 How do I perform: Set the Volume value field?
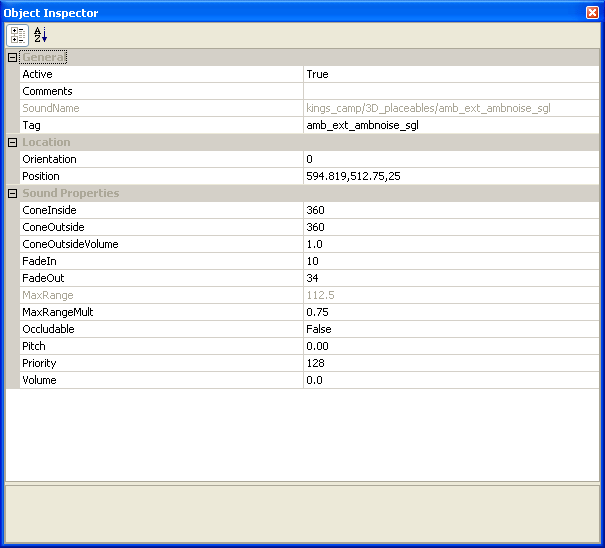(451, 381)
